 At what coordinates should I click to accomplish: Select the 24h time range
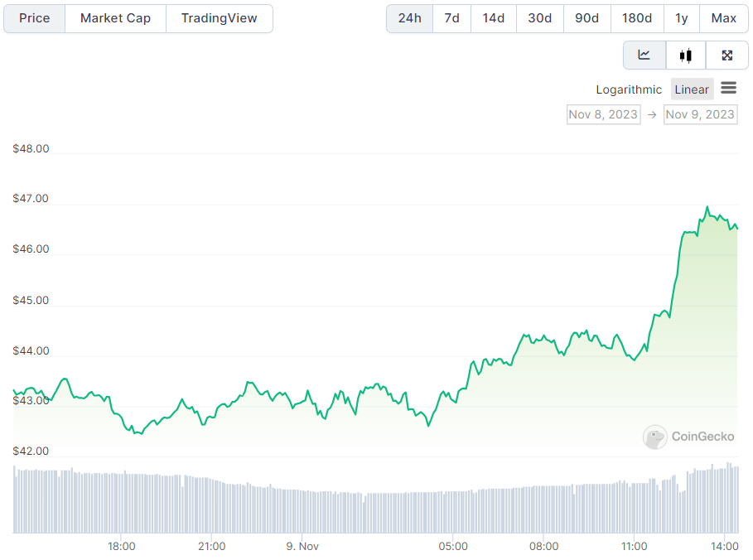pyautogui.click(x=409, y=18)
